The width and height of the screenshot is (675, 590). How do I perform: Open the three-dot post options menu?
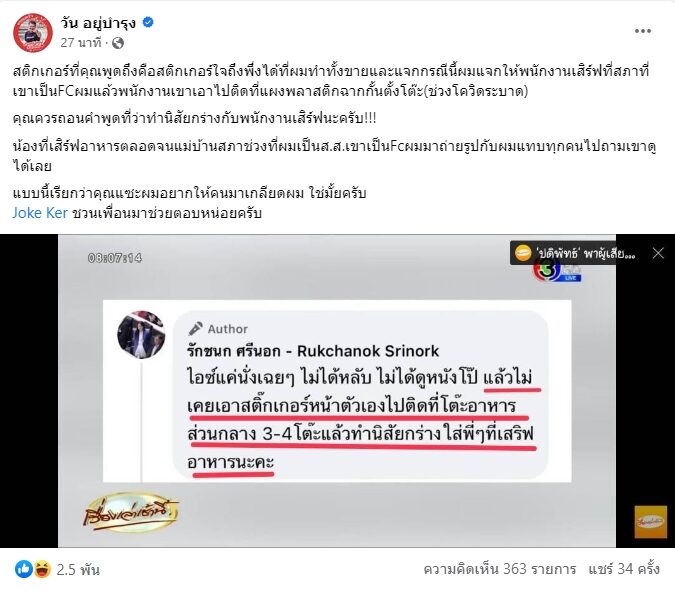click(642, 31)
